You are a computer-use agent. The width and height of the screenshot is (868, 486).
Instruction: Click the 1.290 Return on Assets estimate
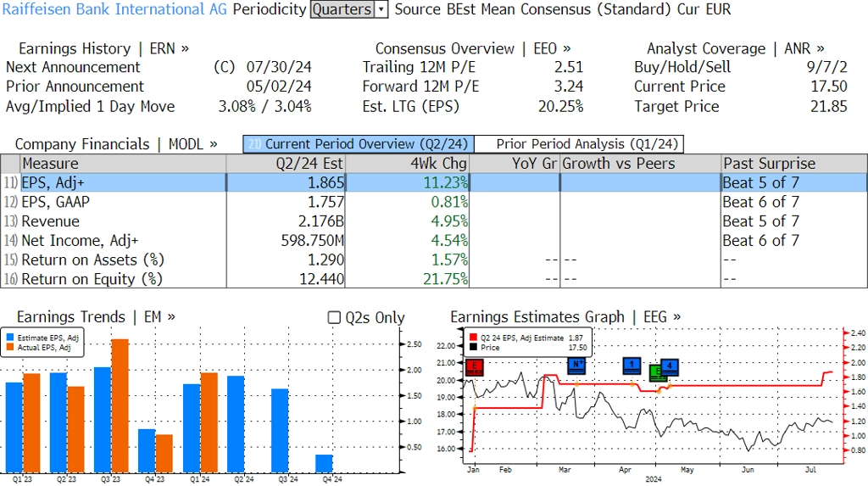tap(326, 260)
